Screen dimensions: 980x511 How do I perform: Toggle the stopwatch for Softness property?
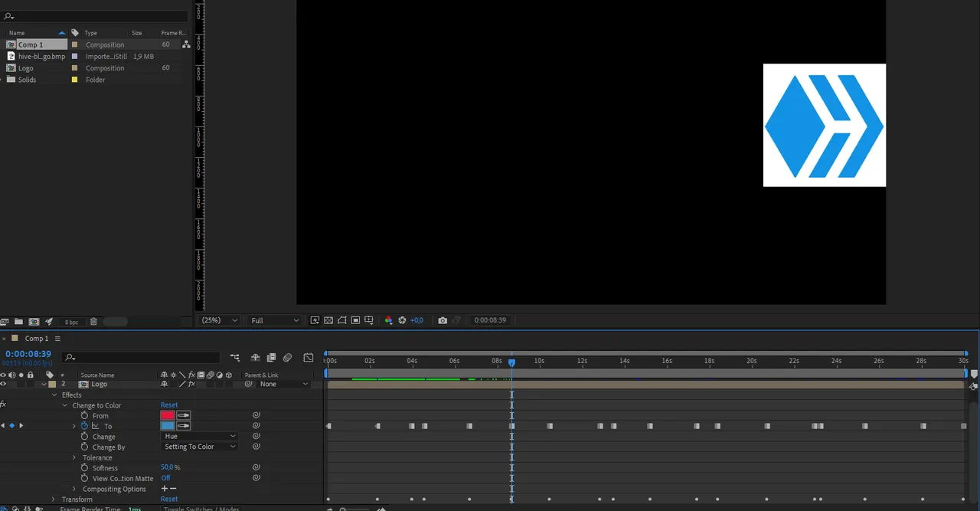pyautogui.click(x=84, y=467)
